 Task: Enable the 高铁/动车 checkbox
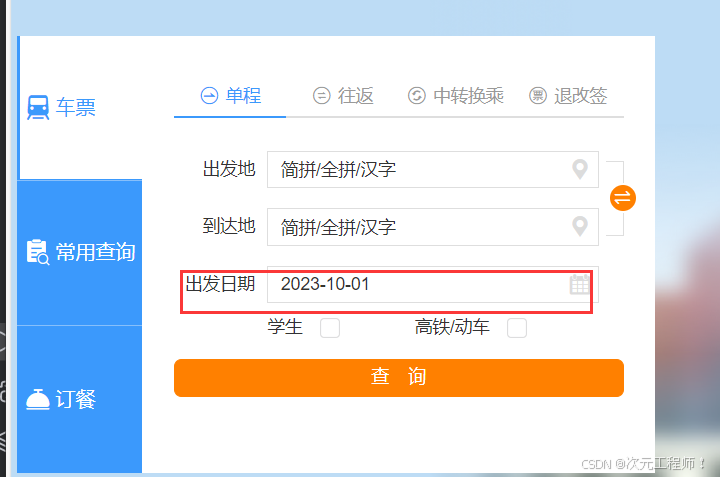(517, 328)
